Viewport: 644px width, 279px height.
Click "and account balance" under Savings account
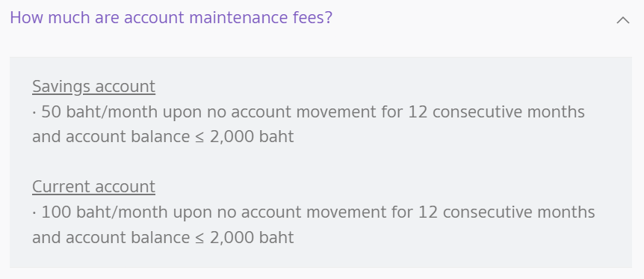point(111,137)
